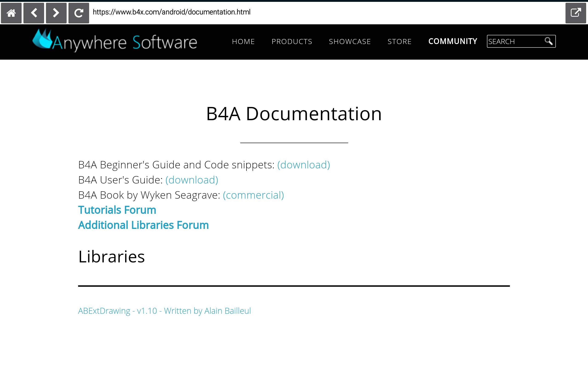This screenshot has width=588, height=367.
Task: Go back using the left arrow icon
Action: (x=34, y=13)
